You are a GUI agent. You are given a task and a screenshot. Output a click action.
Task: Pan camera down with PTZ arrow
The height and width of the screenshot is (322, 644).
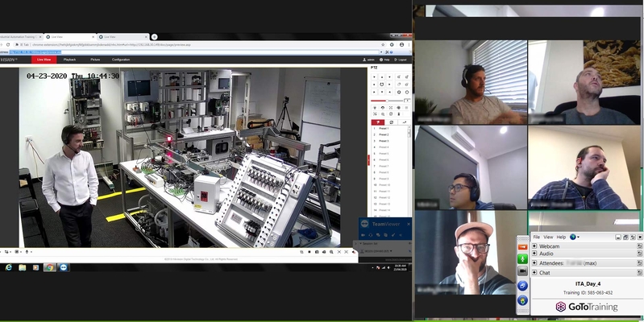click(382, 92)
